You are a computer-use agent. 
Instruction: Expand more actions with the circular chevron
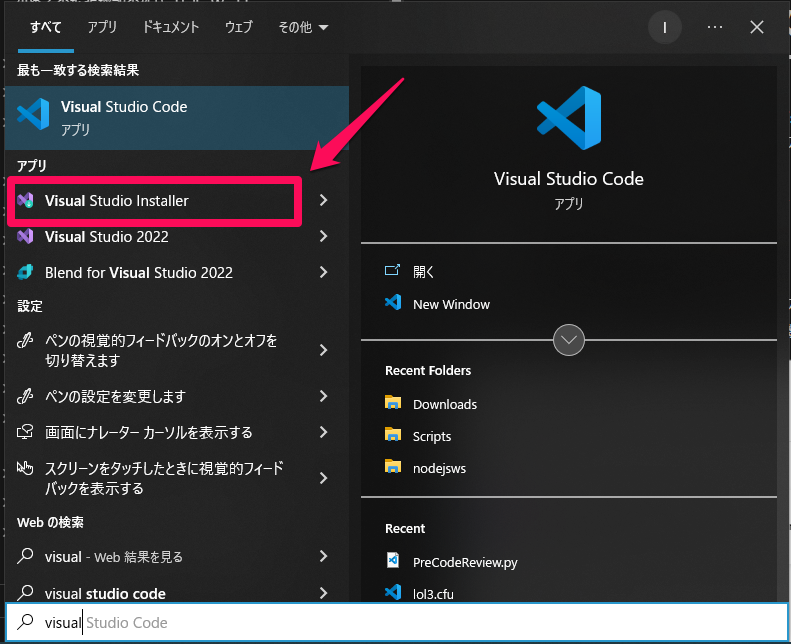(569, 340)
